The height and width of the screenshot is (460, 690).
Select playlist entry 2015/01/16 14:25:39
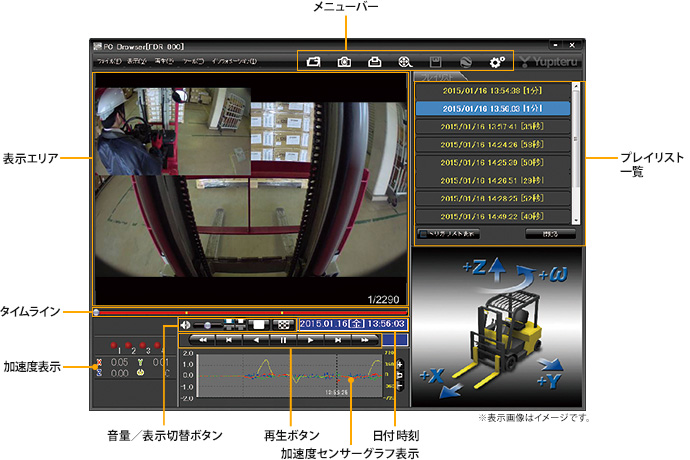point(492,162)
